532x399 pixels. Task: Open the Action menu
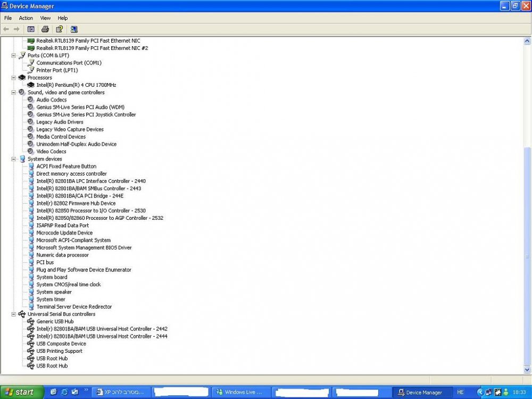click(x=26, y=18)
